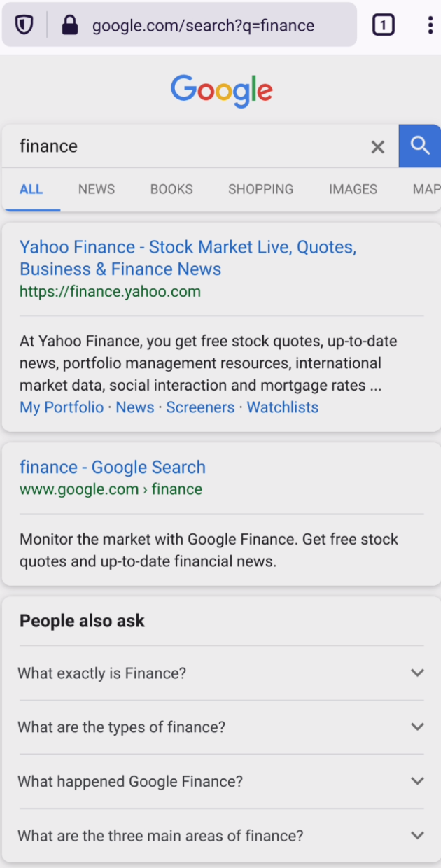441x868 pixels.
Task: Open the browser three-dot overflow menu
Action: [x=430, y=25]
